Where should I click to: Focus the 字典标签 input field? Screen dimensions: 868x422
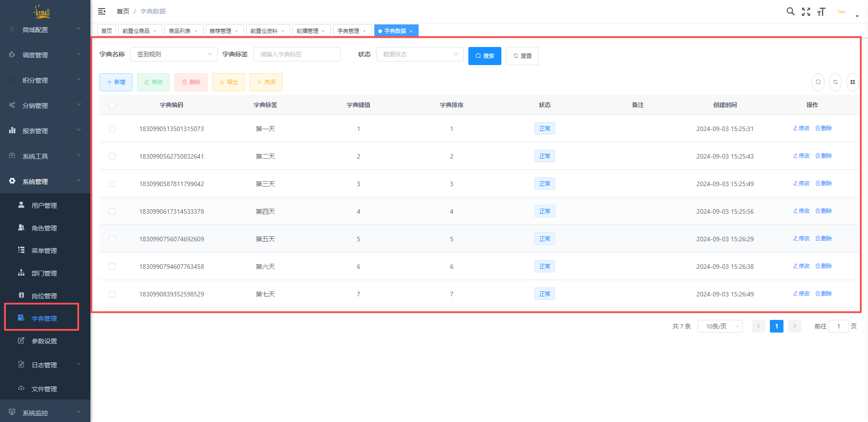point(297,54)
